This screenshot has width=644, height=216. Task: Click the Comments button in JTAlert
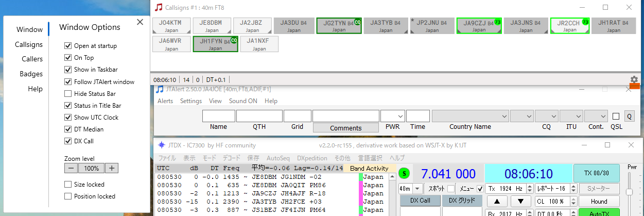(345, 128)
